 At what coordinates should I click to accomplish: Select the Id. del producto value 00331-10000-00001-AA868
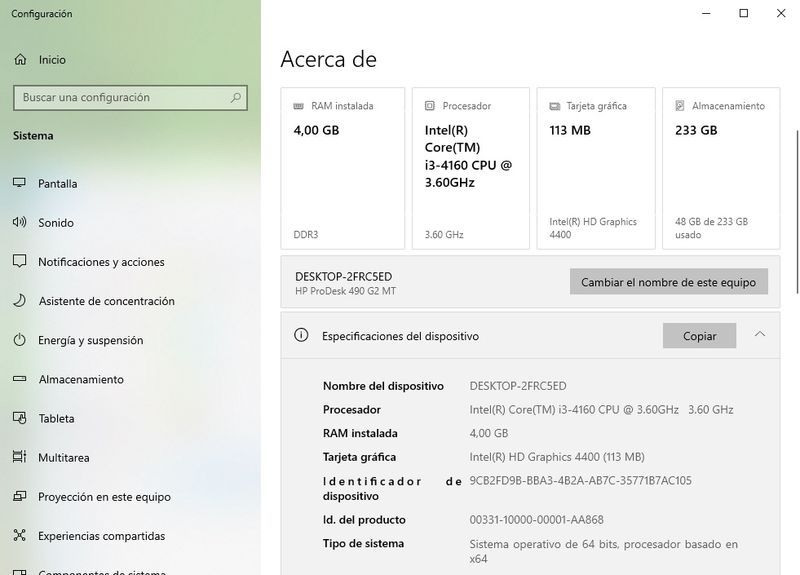coord(536,519)
